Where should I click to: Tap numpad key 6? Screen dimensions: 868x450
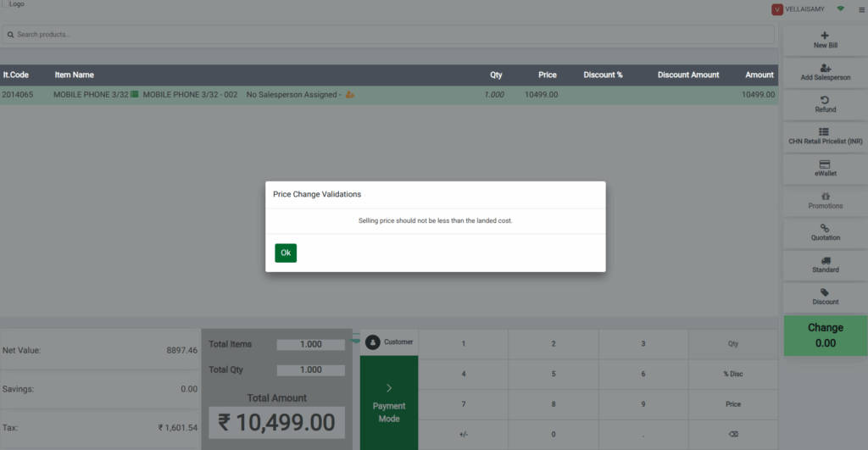click(643, 375)
